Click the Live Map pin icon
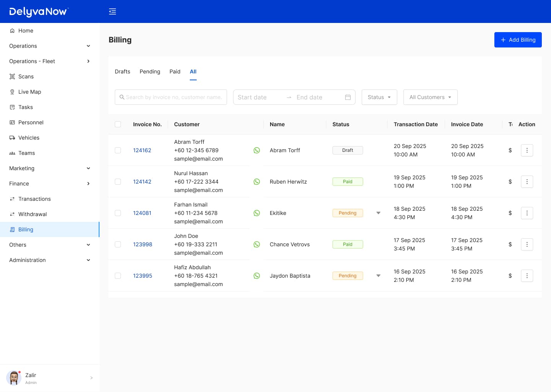 coord(12,92)
